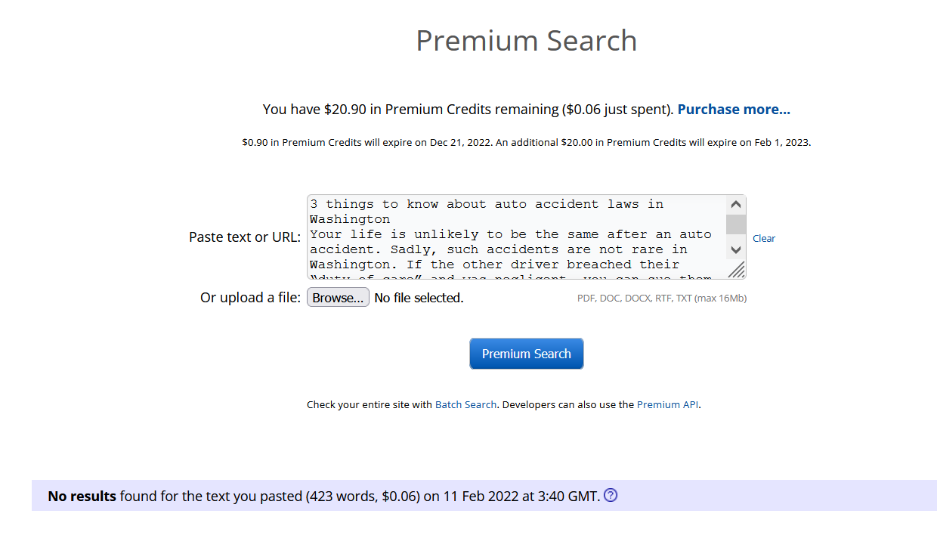Click the 'No file selected.' label
The width and height of the screenshot is (937, 560).
[x=419, y=298]
